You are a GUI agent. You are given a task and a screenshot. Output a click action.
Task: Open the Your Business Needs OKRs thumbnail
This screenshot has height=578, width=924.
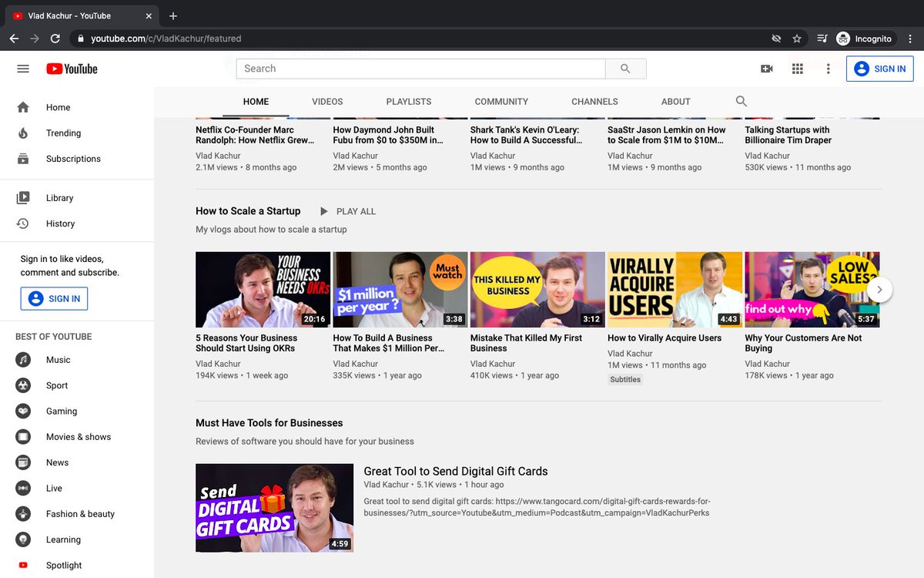pos(263,290)
